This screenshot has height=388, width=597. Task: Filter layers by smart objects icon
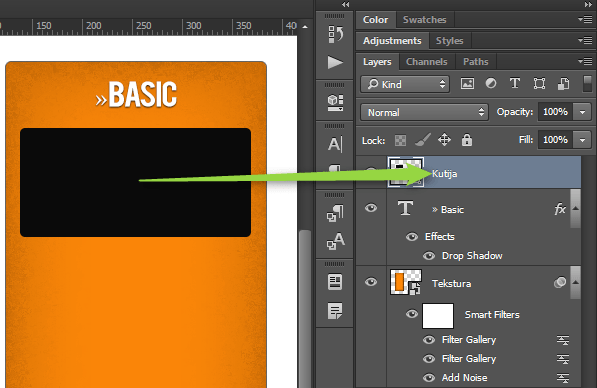563,84
